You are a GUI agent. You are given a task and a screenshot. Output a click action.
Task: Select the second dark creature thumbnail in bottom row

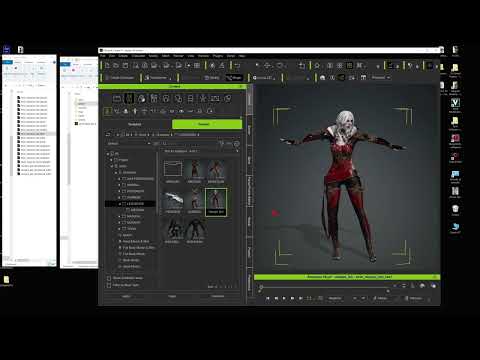195,229
